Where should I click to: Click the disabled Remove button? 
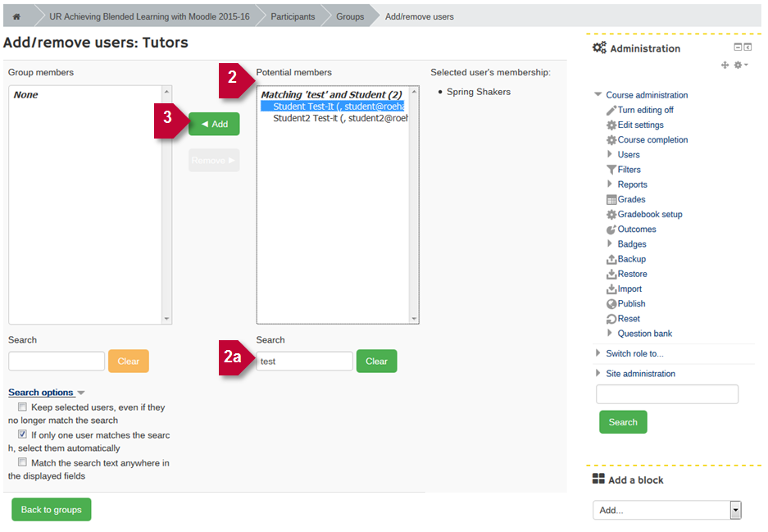click(x=214, y=160)
